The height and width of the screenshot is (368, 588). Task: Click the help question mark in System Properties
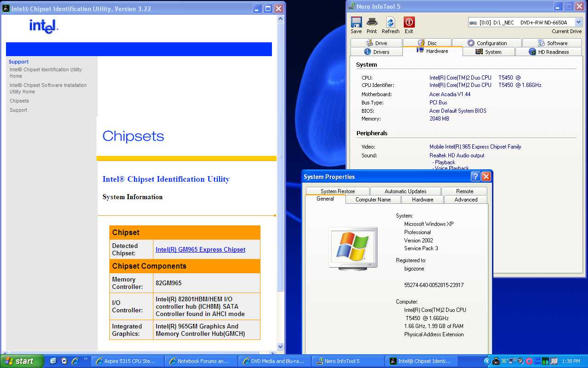coord(476,177)
